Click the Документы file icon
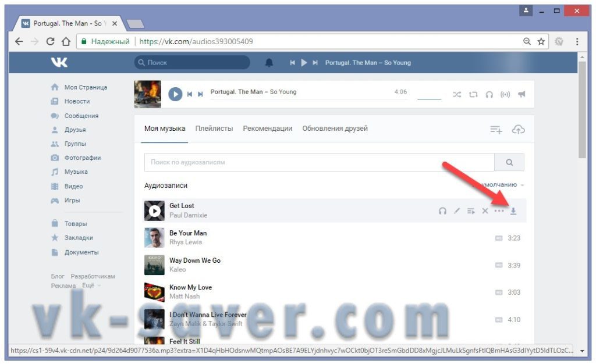This screenshot has width=596, height=364. (55, 252)
